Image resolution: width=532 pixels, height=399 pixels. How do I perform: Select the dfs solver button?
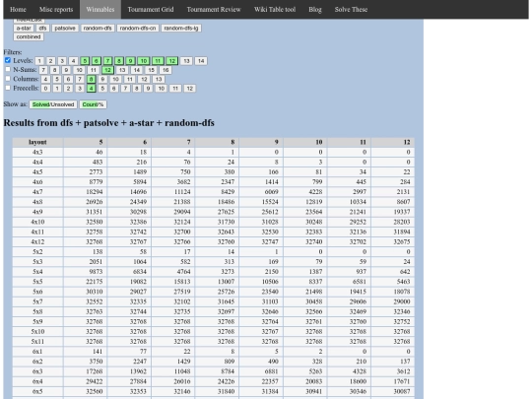(x=42, y=29)
